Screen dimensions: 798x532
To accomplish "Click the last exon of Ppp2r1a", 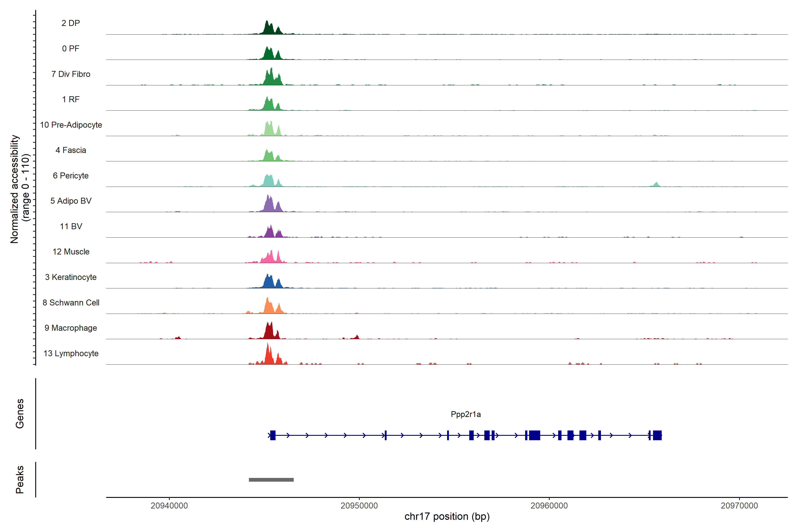I will (x=657, y=435).
